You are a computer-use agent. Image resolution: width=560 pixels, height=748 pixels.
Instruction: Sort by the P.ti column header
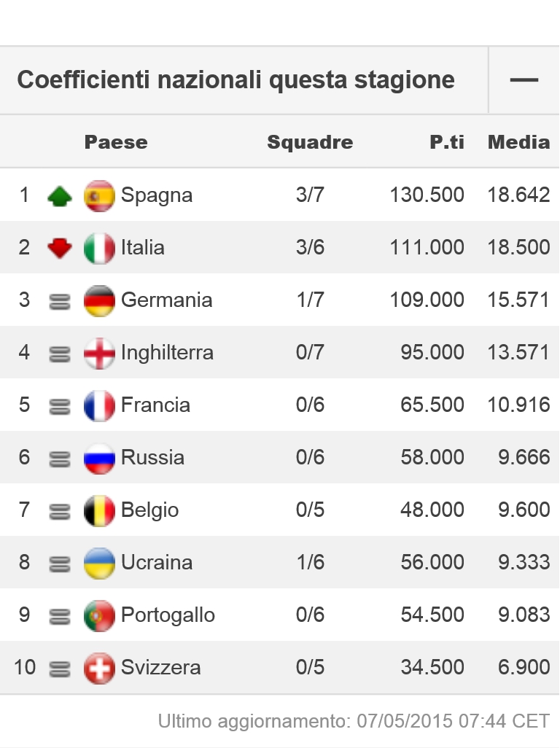pyautogui.click(x=447, y=141)
